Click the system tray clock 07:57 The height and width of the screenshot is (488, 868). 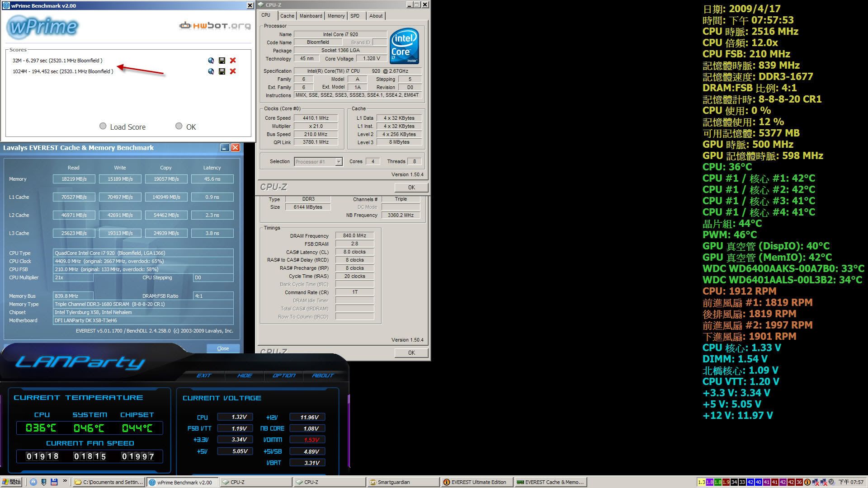coord(850,482)
